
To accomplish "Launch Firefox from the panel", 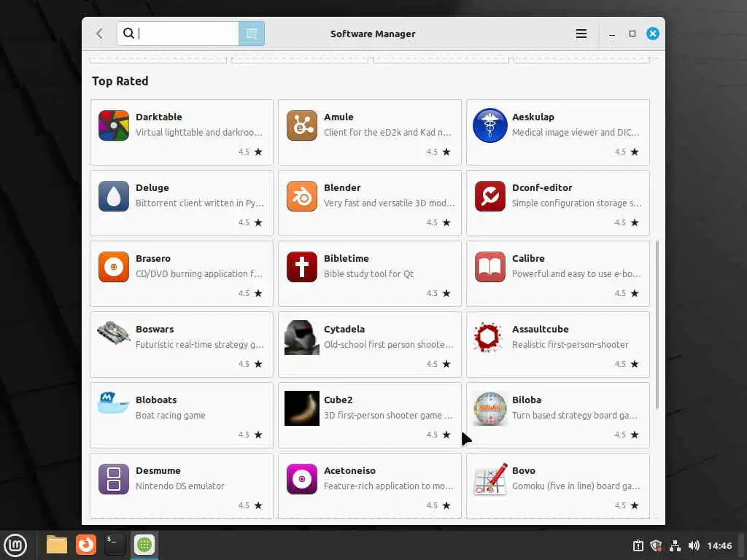I will (x=86, y=545).
